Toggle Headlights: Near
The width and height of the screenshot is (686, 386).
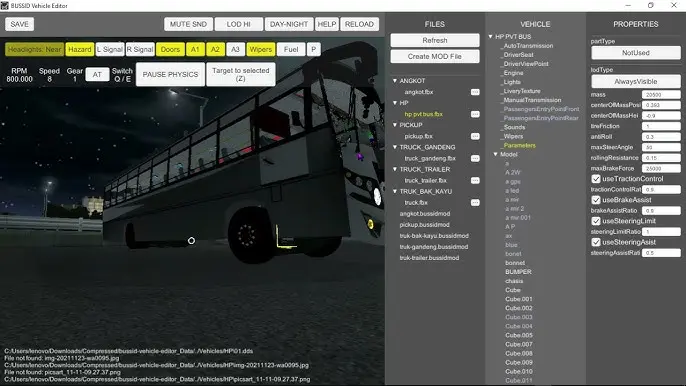(x=35, y=49)
